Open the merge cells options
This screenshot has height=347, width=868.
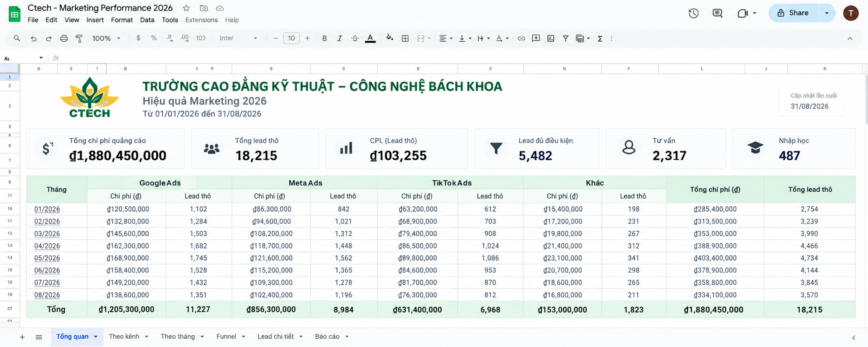[424, 39]
